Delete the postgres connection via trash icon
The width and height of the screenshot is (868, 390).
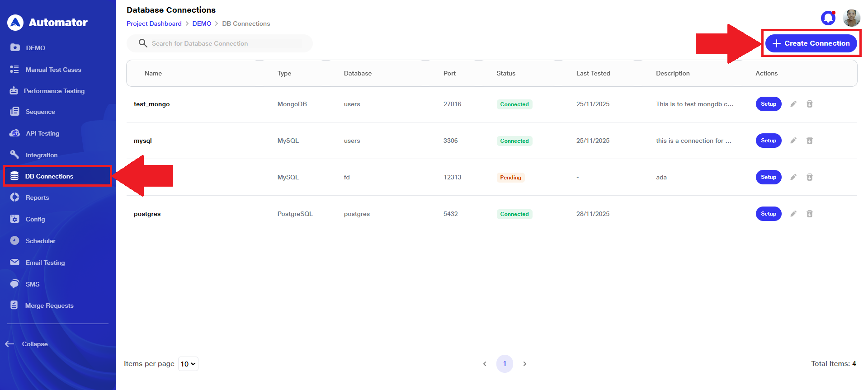point(809,214)
